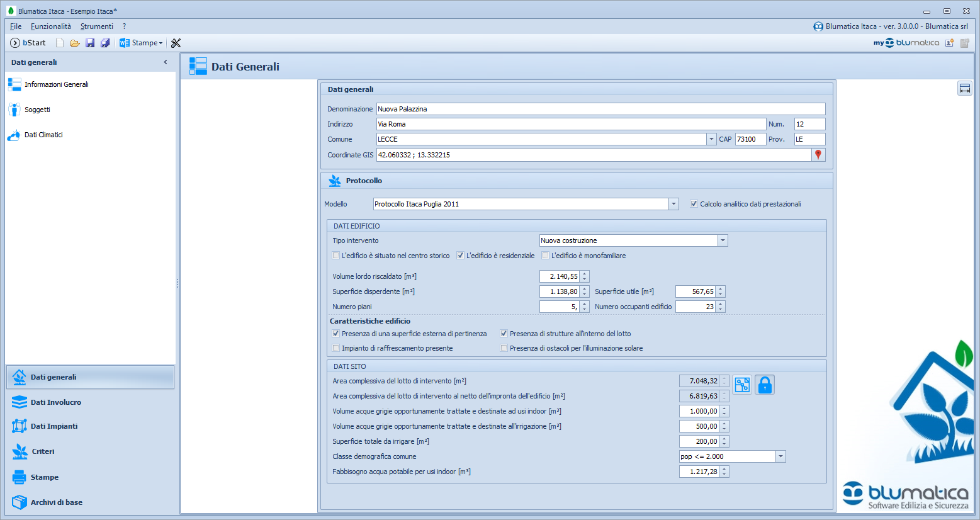Click the red GIS map pin icon
The height and width of the screenshot is (520, 980).
click(818, 155)
